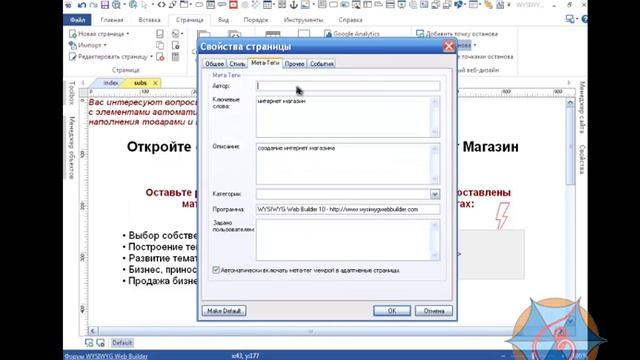Cancel the dialog with Отмена
Viewport: 640px width, 360px height.
[x=434, y=311]
